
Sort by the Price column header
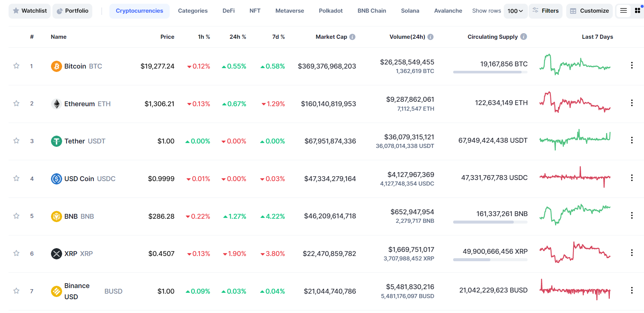tap(167, 37)
